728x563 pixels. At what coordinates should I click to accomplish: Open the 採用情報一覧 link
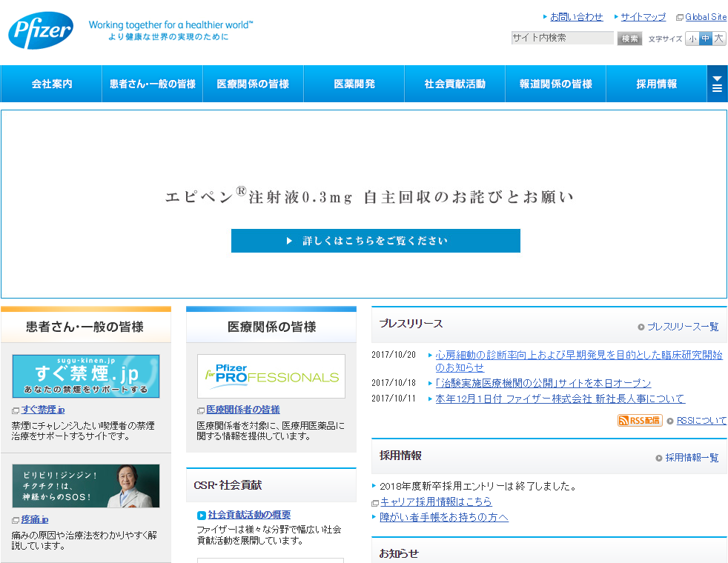point(692,458)
